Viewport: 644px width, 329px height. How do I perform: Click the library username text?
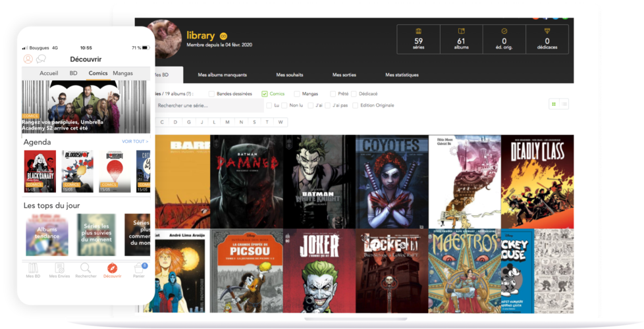[x=200, y=36]
